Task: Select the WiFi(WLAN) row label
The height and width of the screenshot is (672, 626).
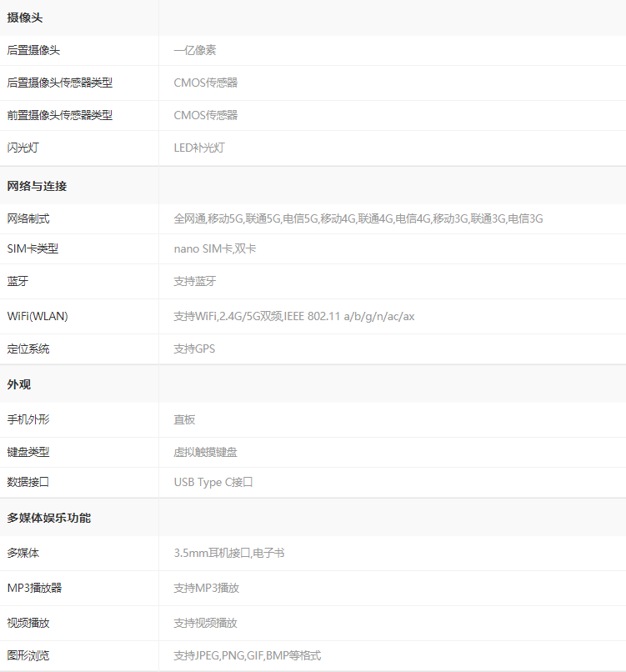Action: (x=38, y=316)
